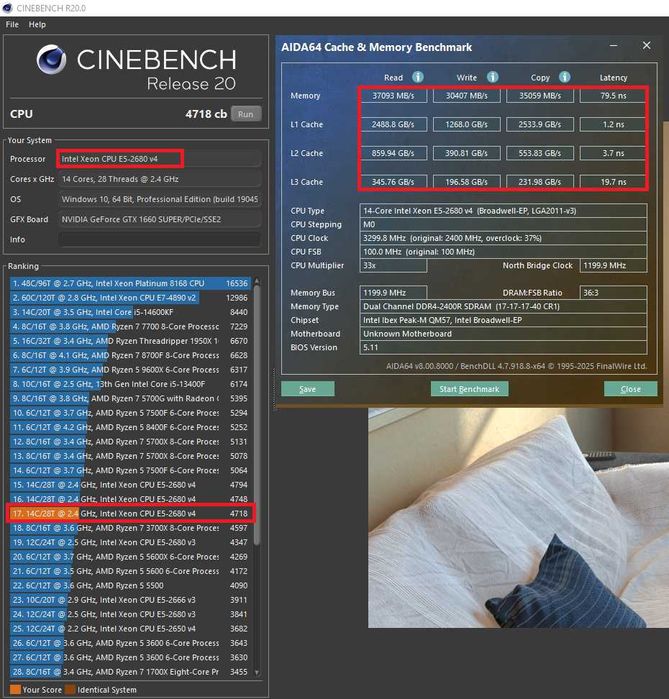Click Save in AIDA64 benchmark window

click(308, 389)
